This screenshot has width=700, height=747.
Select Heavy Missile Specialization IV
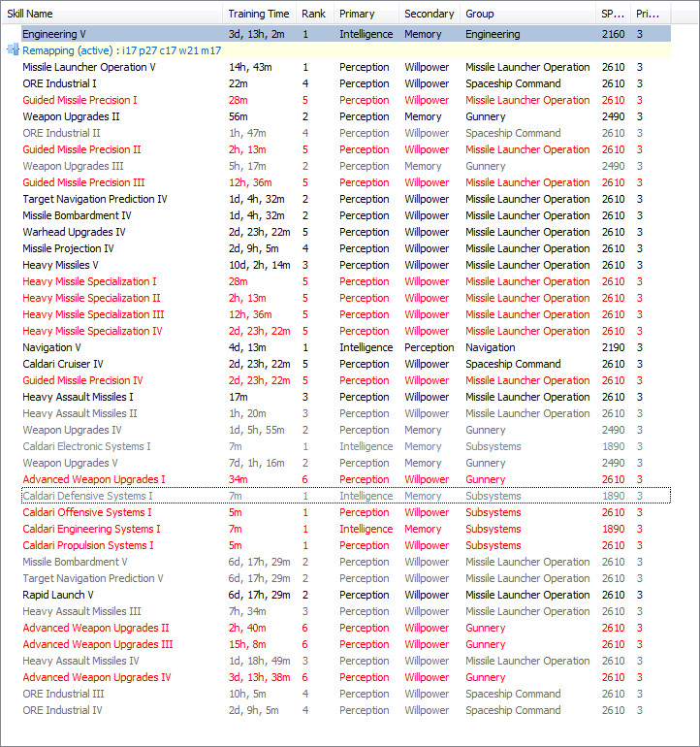(346, 331)
